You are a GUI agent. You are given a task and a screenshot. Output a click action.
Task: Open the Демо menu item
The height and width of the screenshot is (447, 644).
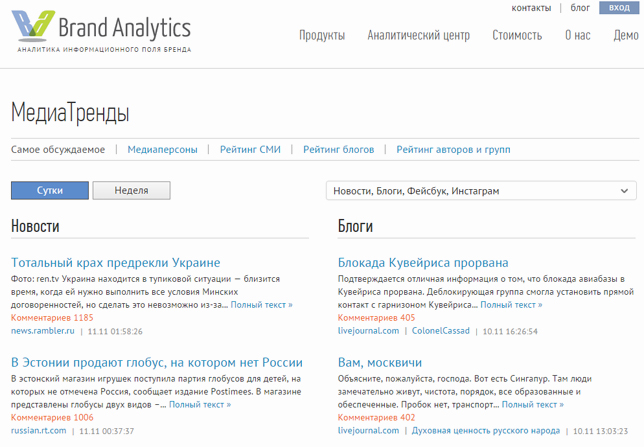tap(626, 35)
